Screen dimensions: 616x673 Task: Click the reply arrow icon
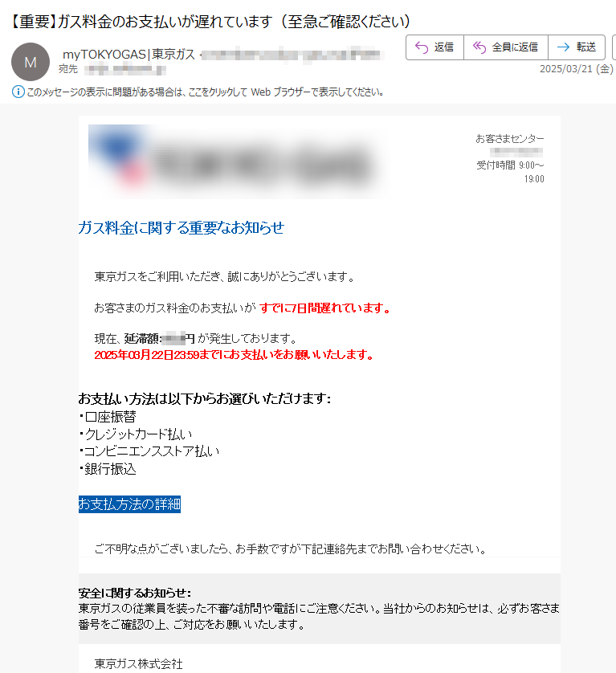422,47
